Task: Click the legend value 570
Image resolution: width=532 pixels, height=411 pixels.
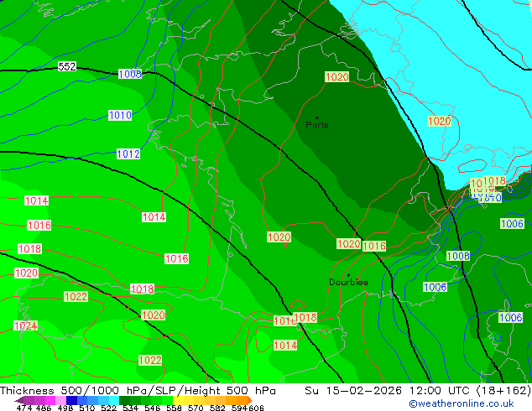Action: coord(196,408)
